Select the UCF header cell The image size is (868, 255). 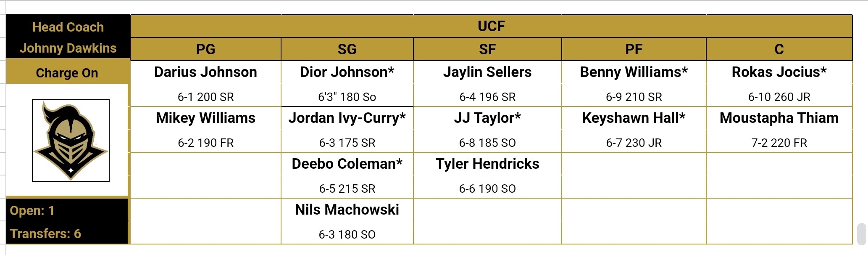[x=491, y=26]
